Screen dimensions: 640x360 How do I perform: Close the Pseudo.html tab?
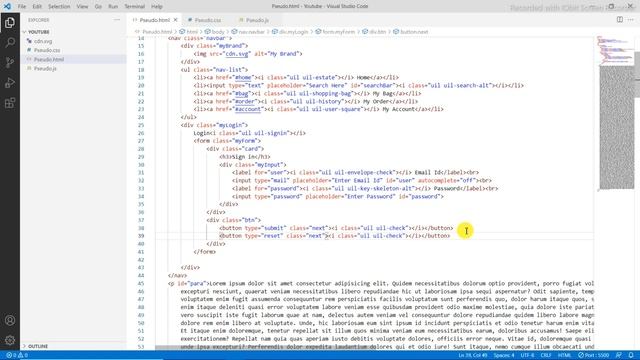[x=176, y=20]
